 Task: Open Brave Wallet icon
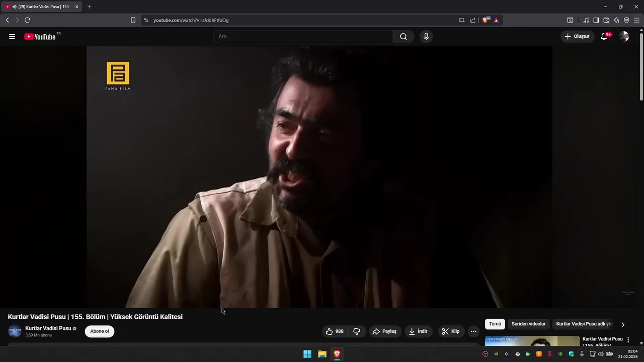(x=606, y=20)
